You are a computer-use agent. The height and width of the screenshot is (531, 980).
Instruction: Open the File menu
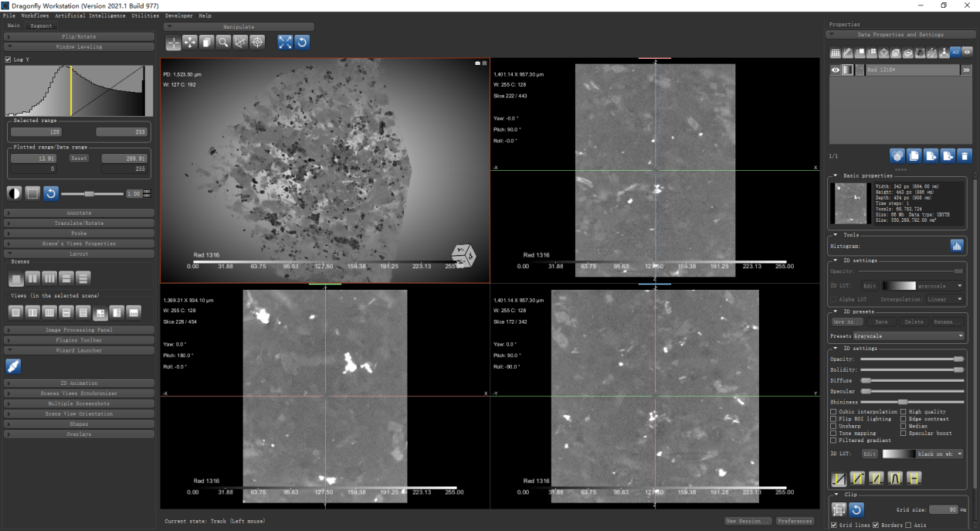[8, 15]
